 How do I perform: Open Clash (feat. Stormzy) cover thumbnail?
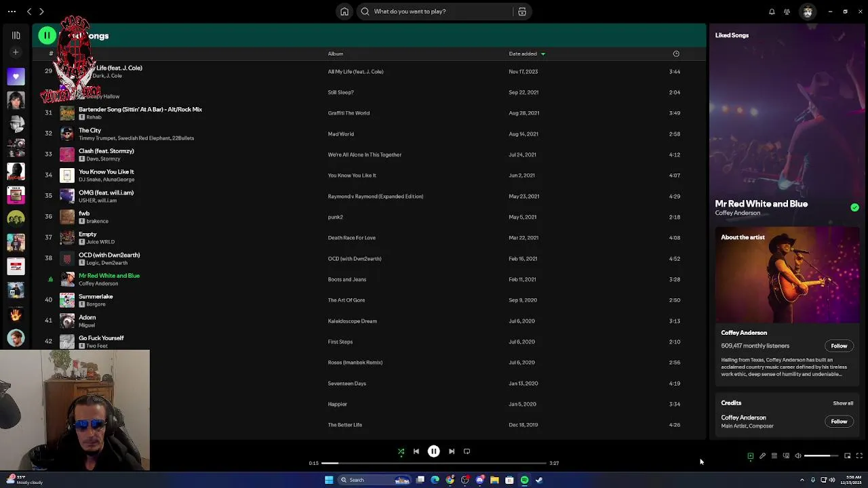pyautogui.click(x=67, y=155)
